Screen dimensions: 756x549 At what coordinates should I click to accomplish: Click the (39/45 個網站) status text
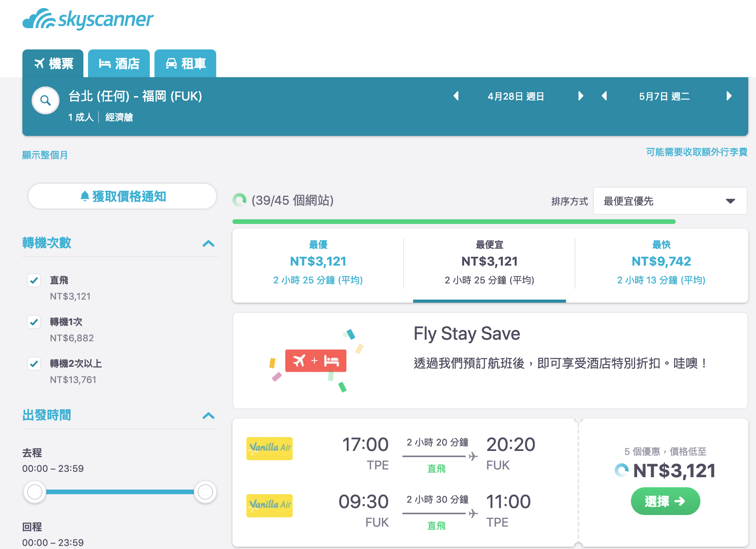click(292, 200)
